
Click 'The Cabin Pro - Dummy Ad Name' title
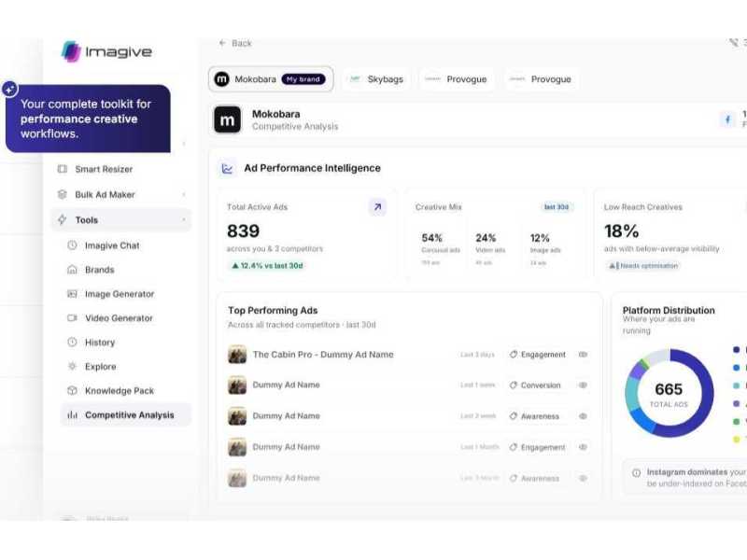tap(323, 355)
